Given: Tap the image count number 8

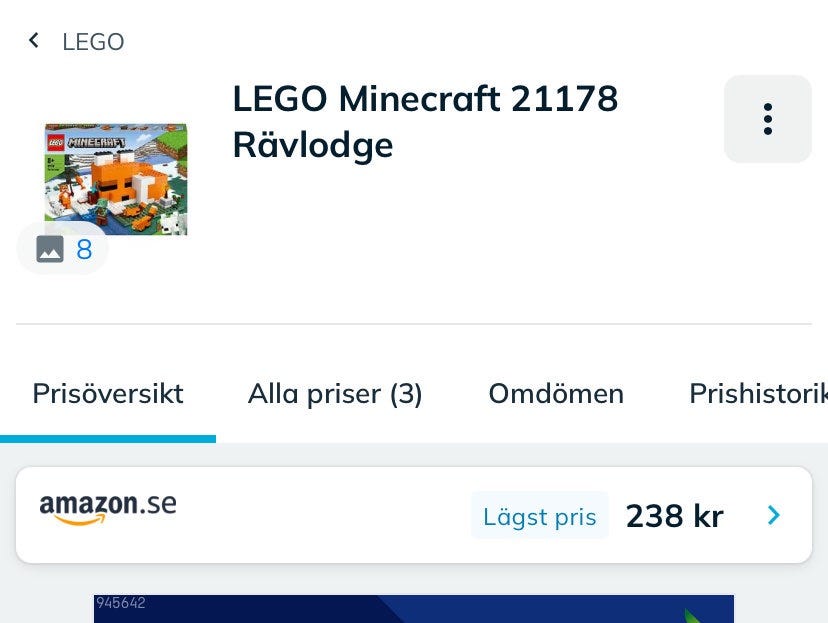Looking at the screenshot, I should (84, 249).
